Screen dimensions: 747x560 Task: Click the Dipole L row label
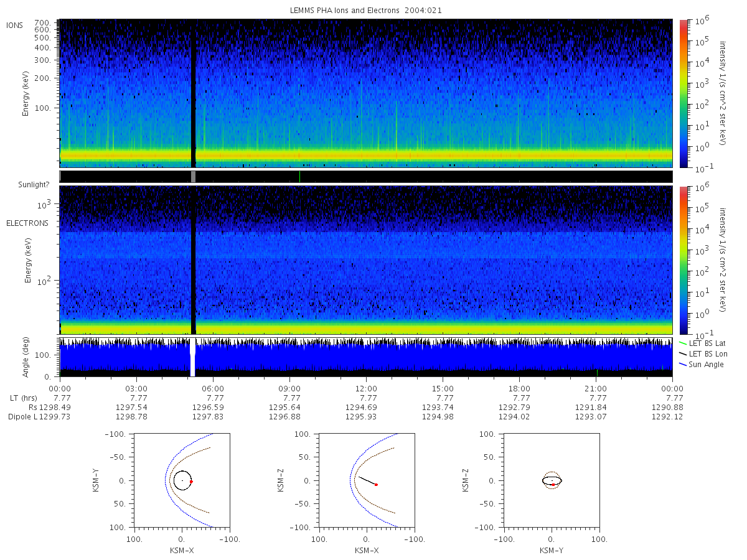click(x=22, y=416)
